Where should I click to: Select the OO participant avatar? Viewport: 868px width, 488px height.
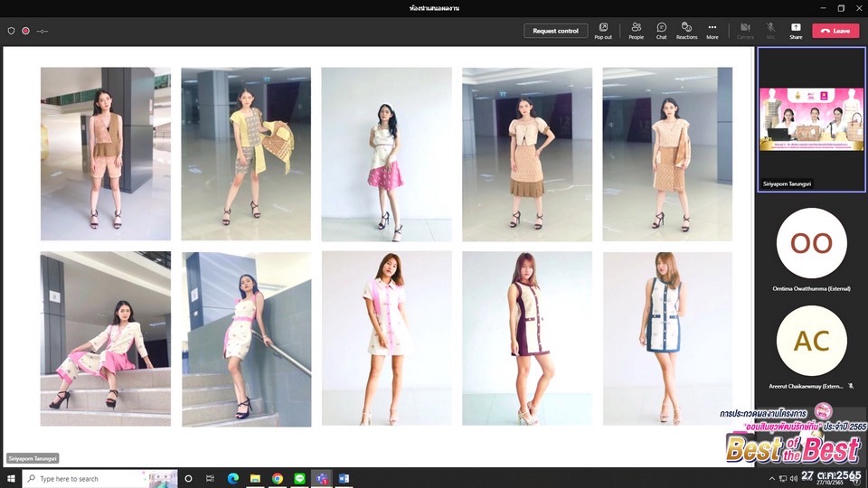811,243
